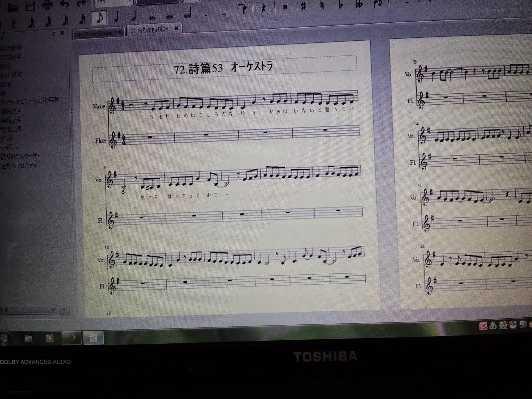
Task: Click the IME あ input mode indicator
Action: (x=492, y=325)
